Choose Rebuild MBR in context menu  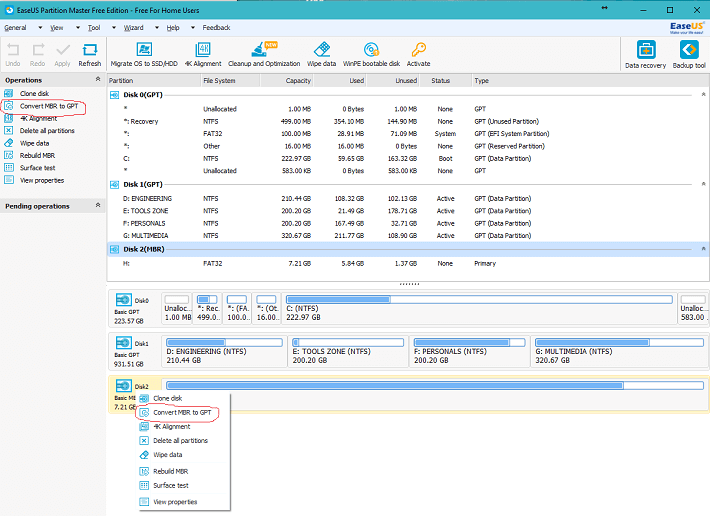point(170,472)
